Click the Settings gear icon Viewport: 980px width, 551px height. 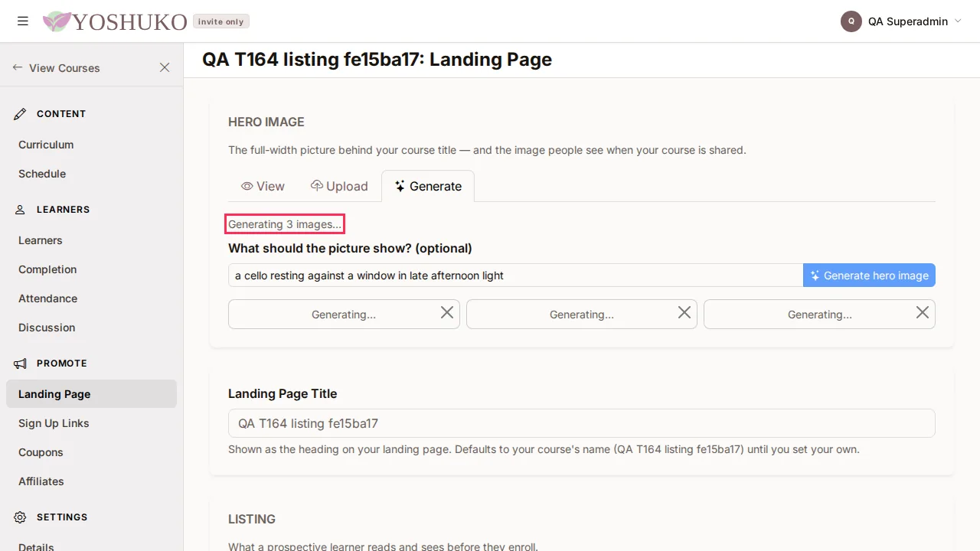pyautogui.click(x=20, y=517)
